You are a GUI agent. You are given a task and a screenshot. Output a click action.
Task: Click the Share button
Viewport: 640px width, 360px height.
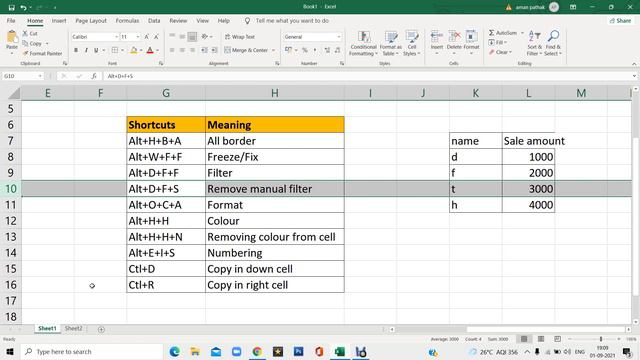(x=620, y=20)
